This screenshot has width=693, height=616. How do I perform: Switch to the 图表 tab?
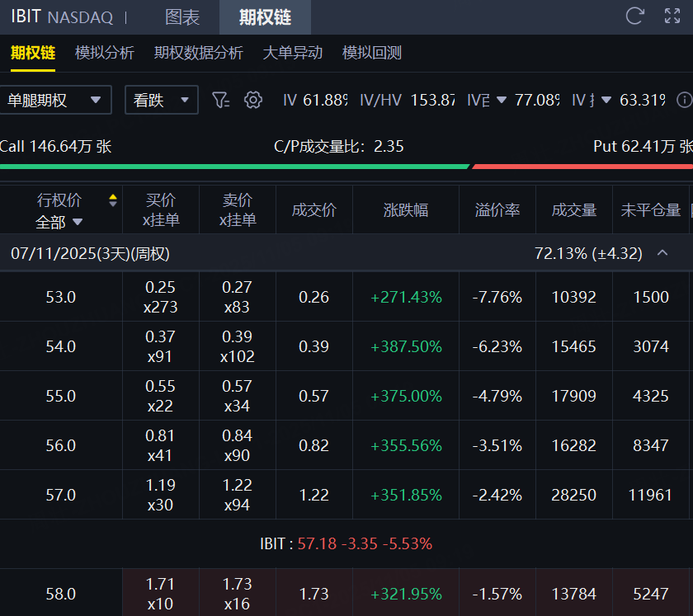pyautogui.click(x=182, y=16)
